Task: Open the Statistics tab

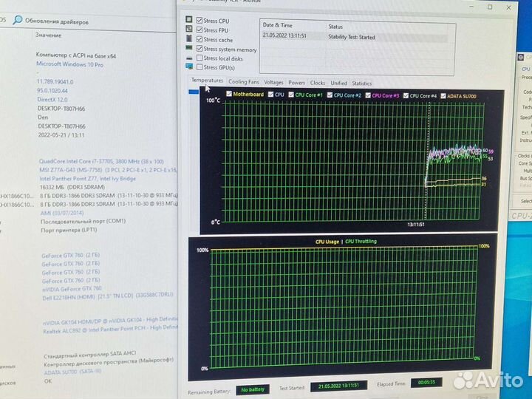Action: pyautogui.click(x=361, y=83)
